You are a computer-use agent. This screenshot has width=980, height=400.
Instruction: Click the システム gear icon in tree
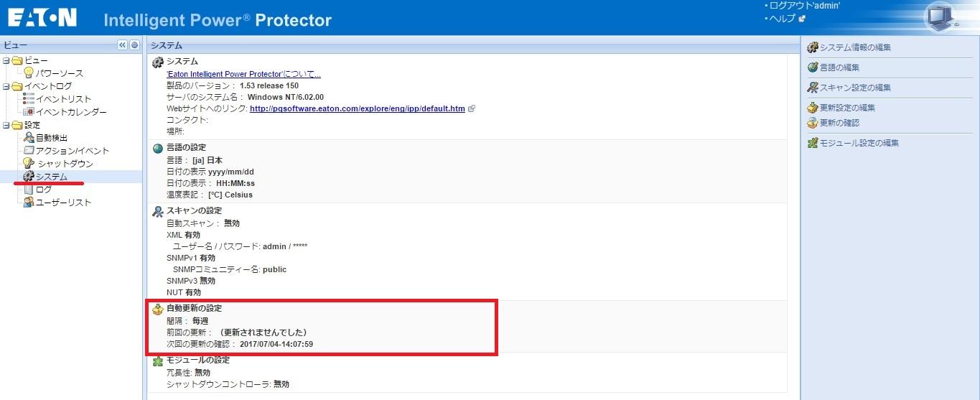click(x=29, y=177)
